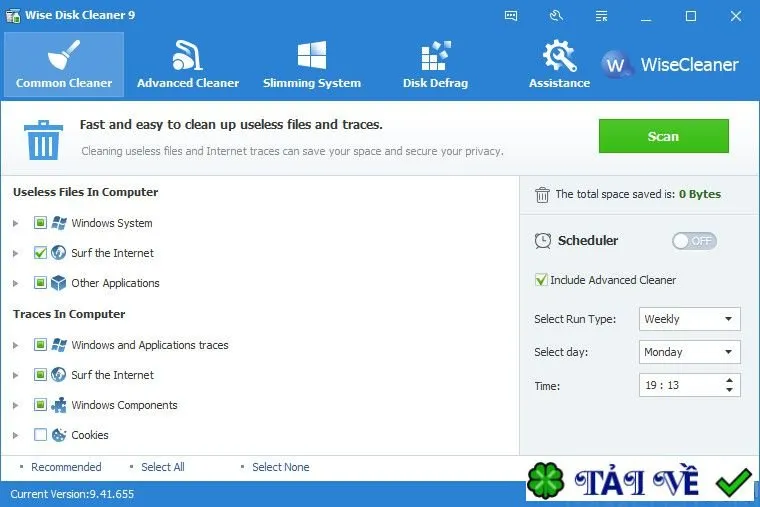Select the Windows Components label
The height and width of the screenshot is (507, 760).
pyautogui.click(x=125, y=405)
